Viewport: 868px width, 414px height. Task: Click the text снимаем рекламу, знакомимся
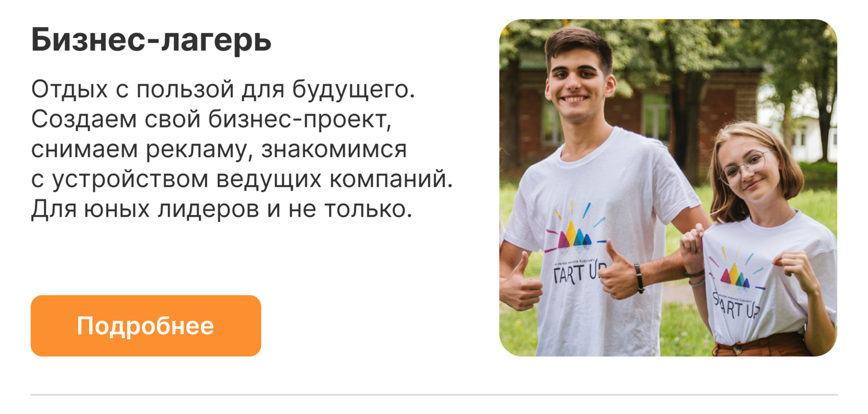219,149
